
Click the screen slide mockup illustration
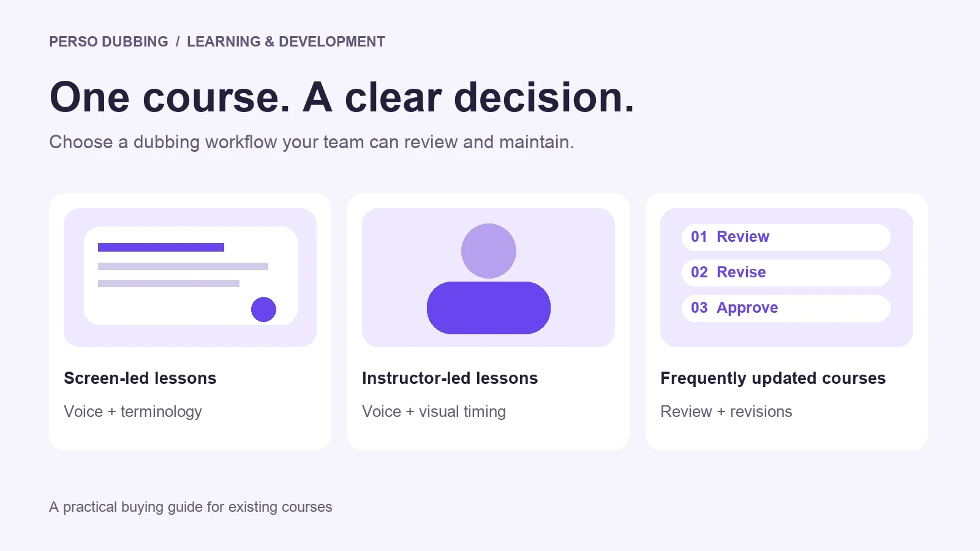point(190,276)
